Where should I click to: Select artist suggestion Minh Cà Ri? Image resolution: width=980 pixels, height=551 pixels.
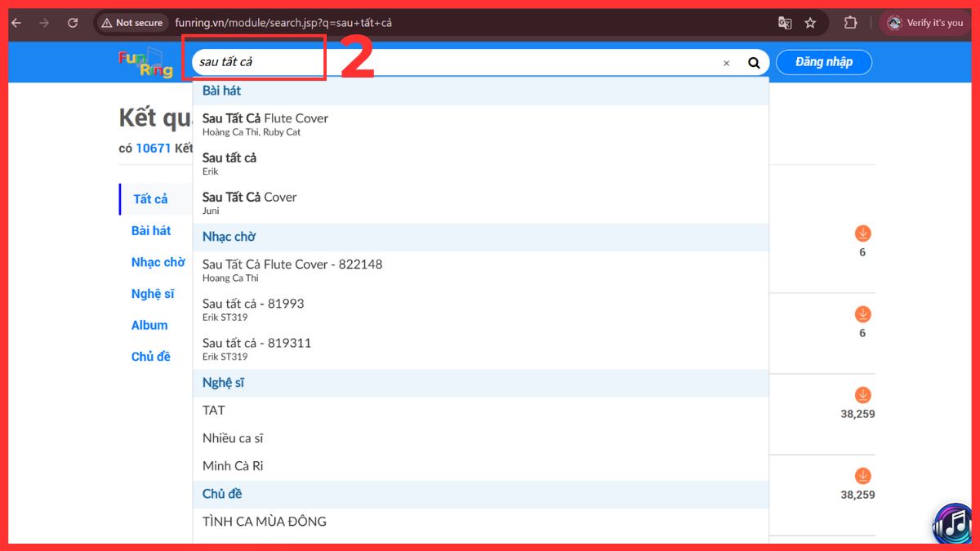pos(480,466)
